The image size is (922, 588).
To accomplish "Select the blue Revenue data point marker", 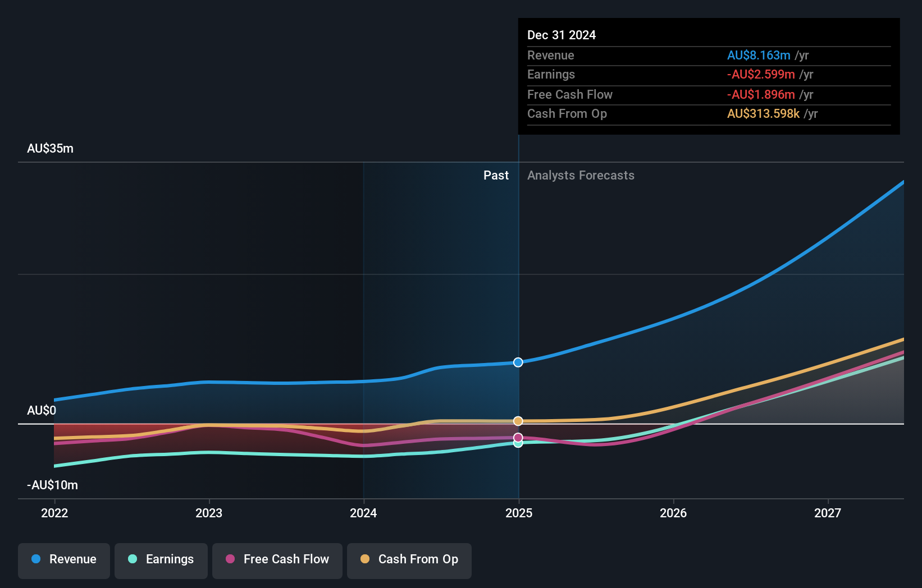I will point(517,362).
